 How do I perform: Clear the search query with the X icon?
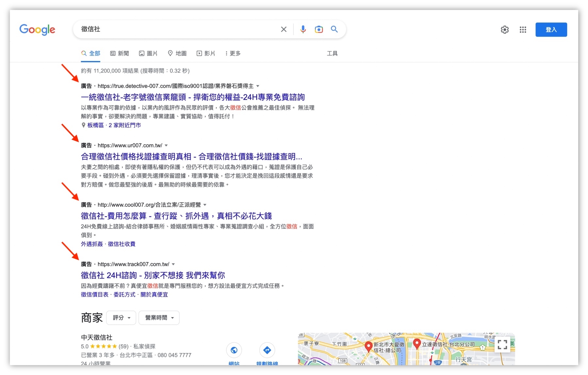(284, 29)
